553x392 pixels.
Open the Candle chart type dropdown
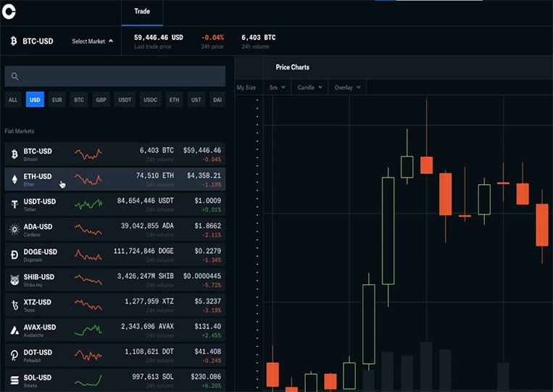click(x=309, y=88)
